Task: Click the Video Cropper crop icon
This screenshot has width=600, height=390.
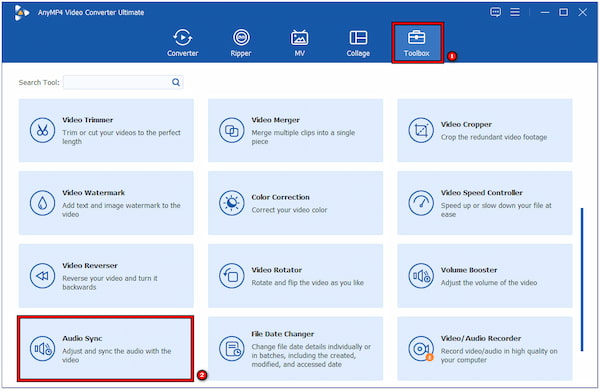Action: coord(421,131)
